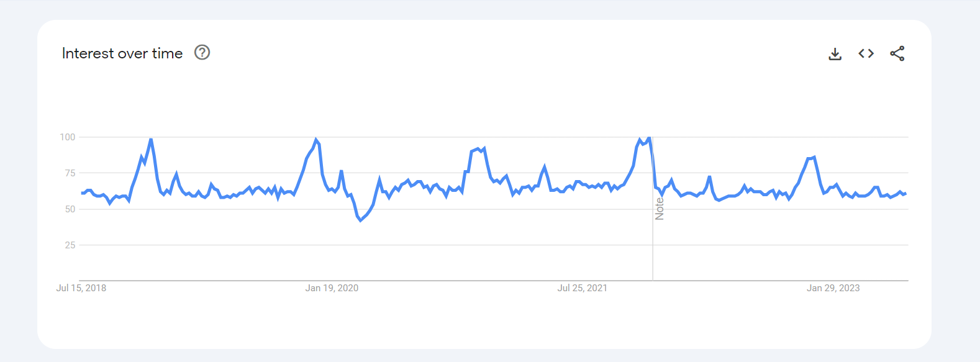Share the Interest over time chart
Viewport: 980px width, 362px height.
897,53
